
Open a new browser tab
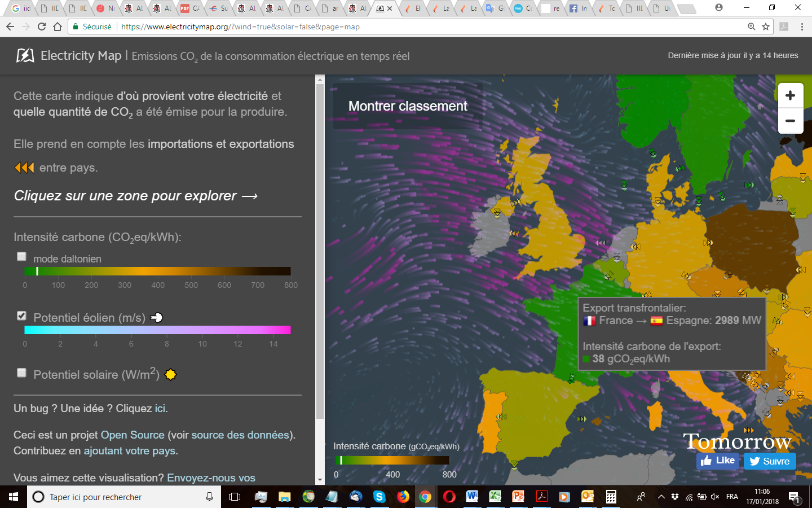click(x=686, y=8)
